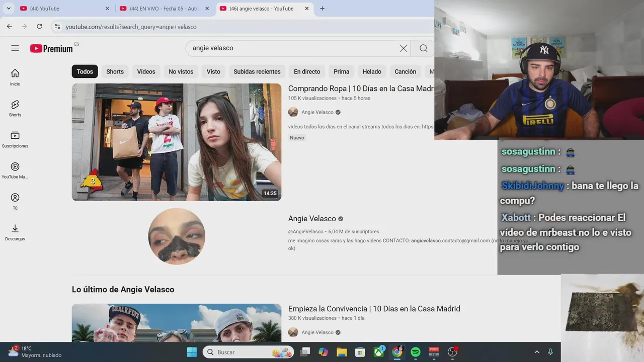
Task: Select the Todos filter chip
Action: (85, 71)
